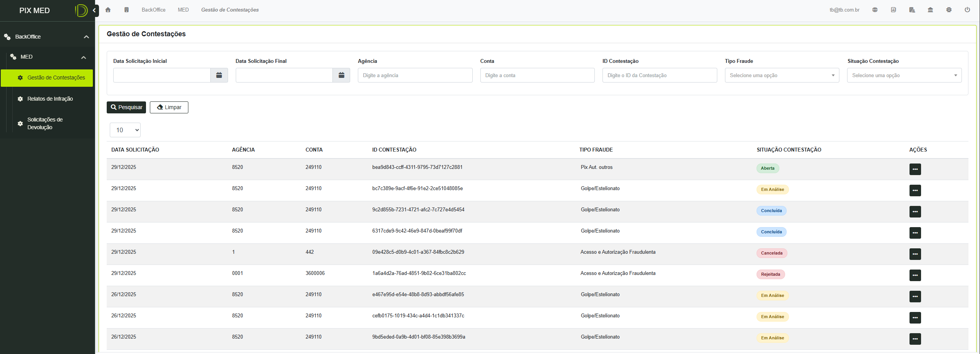Click the Limpar button
The image size is (980, 354).
pos(169,107)
